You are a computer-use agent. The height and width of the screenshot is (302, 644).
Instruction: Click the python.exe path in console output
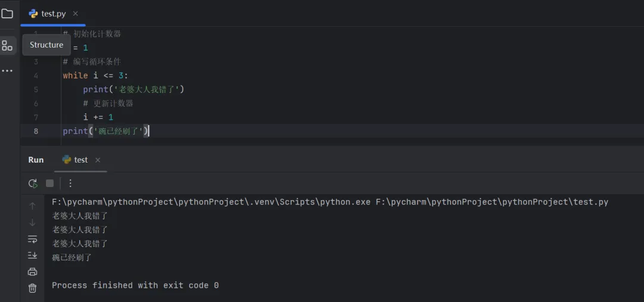point(209,202)
